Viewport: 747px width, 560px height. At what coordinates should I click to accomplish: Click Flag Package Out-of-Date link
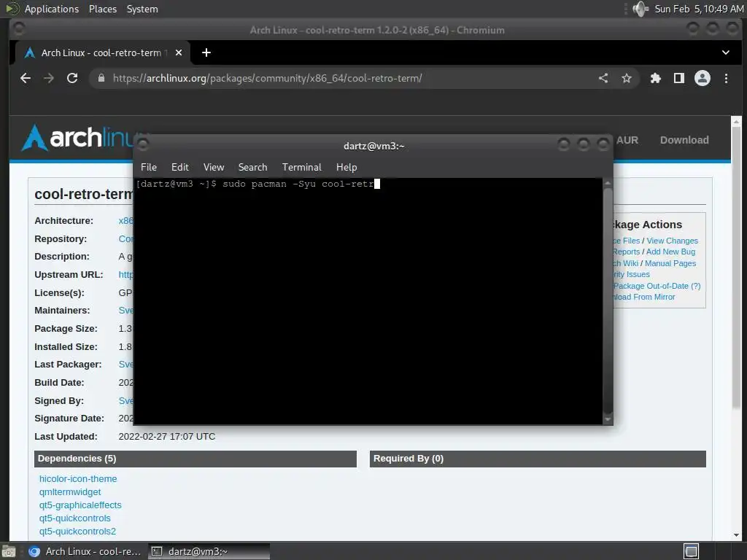tap(657, 286)
